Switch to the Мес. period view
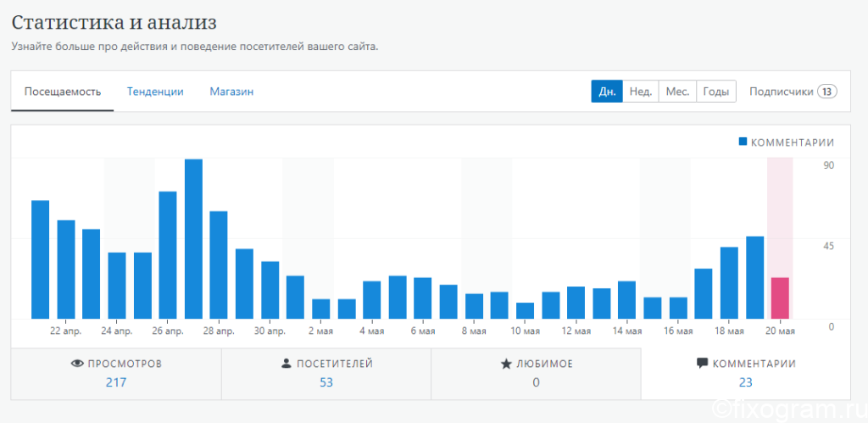 click(677, 92)
